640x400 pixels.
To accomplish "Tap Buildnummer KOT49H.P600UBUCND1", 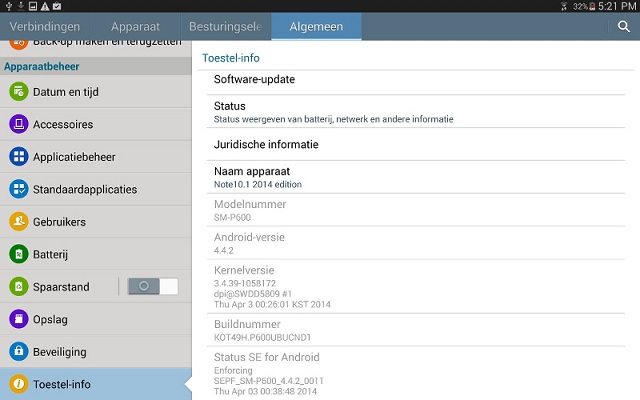I will pyautogui.click(x=416, y=330).
